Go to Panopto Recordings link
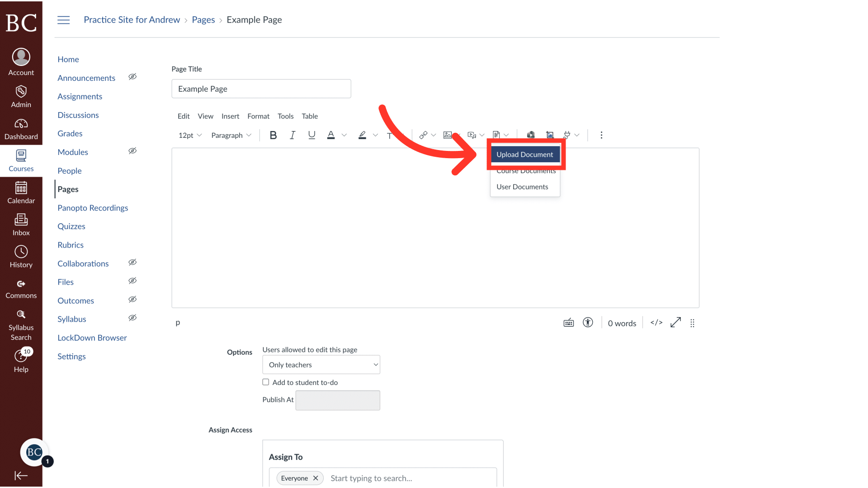The height and width of the screenshot is (488, 868). 93,208
